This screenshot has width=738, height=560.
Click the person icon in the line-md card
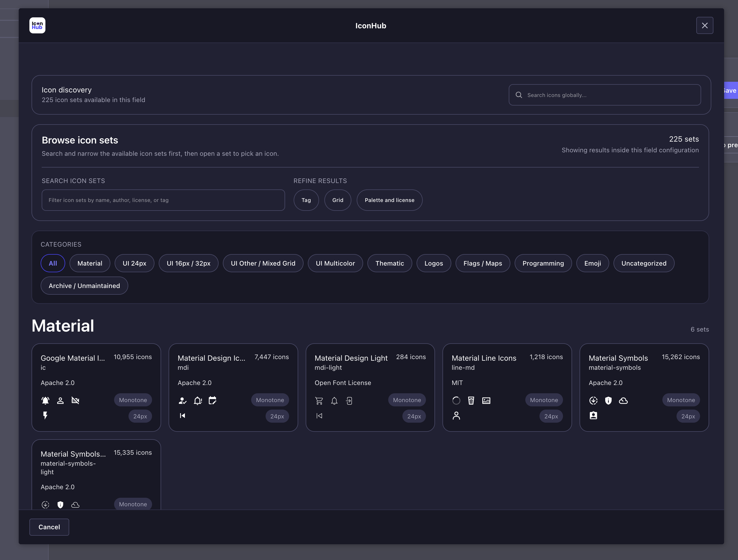point(456,415)
